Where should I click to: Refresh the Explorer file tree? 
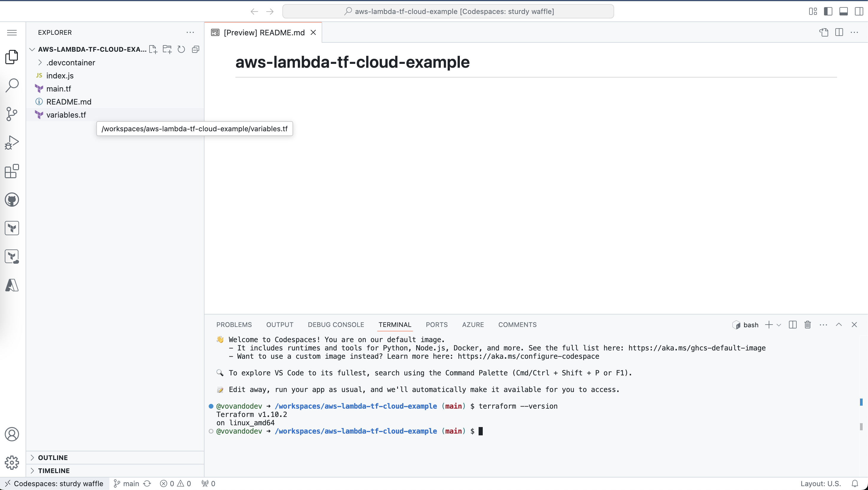tap(181, 50)
